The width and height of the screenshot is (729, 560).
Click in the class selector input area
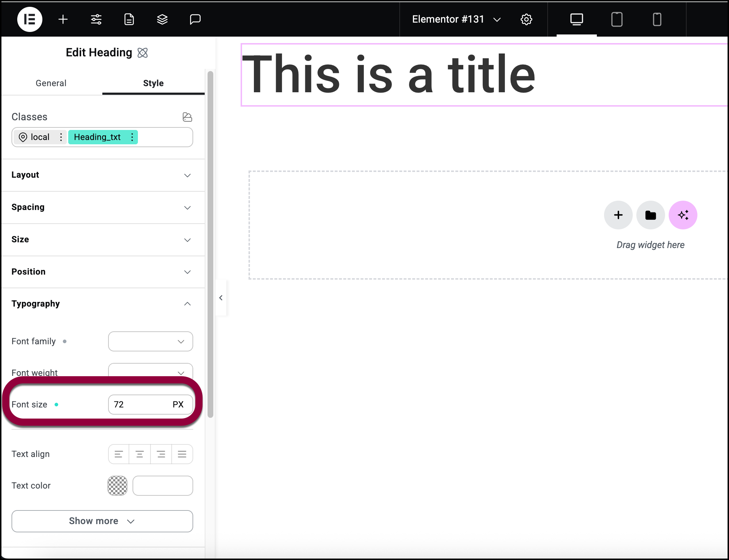[x=165, y=137]
